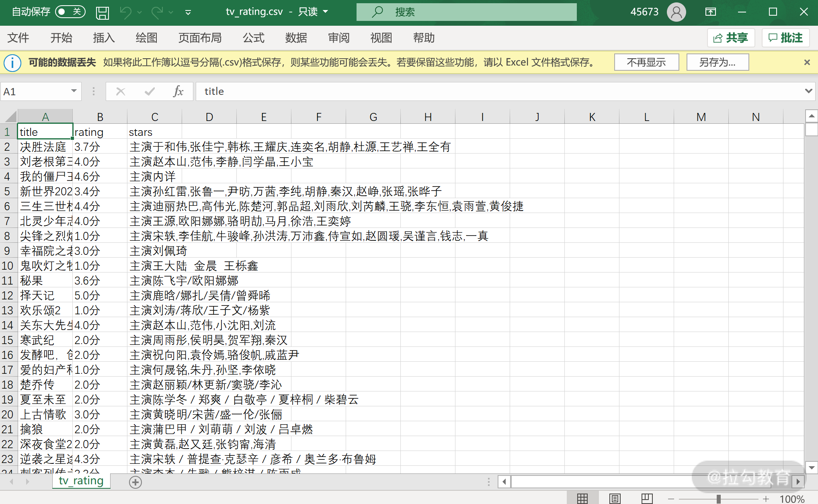Switch to Page Break Preview icon
818x504 pixels.
tap(647, 499)
